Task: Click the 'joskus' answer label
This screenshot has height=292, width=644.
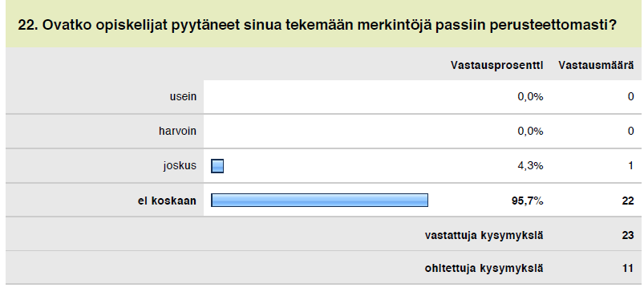Action: point(180,165)
